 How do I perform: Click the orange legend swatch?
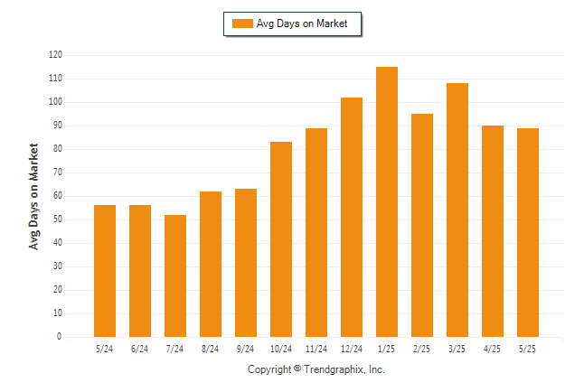point(242,23)
